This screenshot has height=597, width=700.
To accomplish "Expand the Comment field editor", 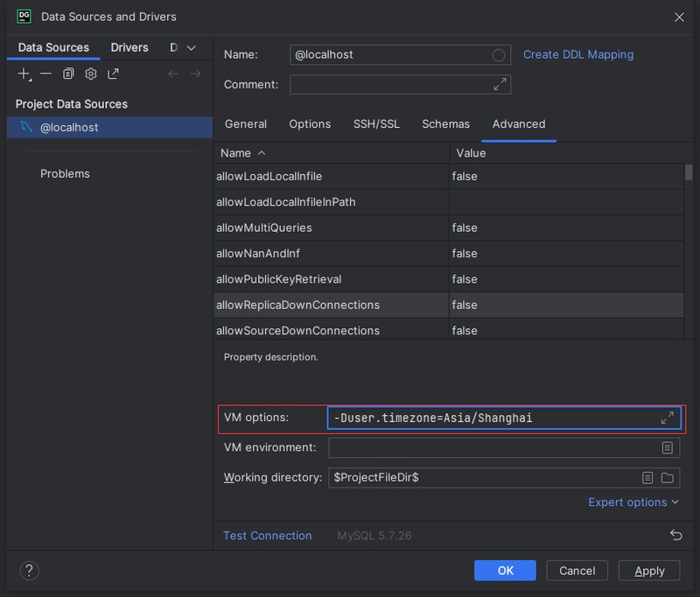I will [x=500, y=84].
